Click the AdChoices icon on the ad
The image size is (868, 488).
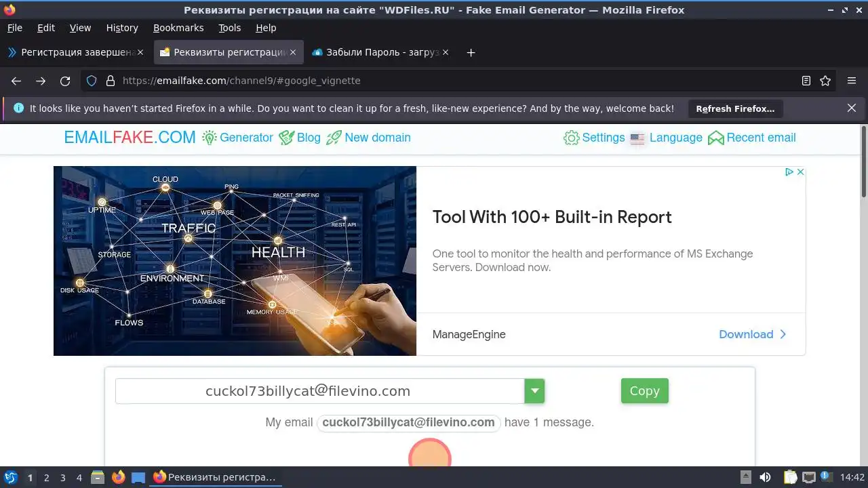[x=789, y=172]
